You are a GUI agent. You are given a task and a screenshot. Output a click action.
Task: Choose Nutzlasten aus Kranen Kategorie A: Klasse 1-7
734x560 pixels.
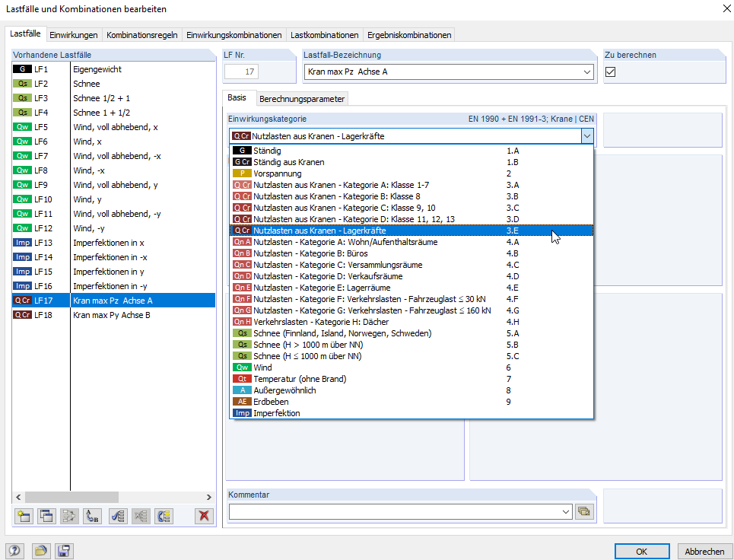point(411,185)
